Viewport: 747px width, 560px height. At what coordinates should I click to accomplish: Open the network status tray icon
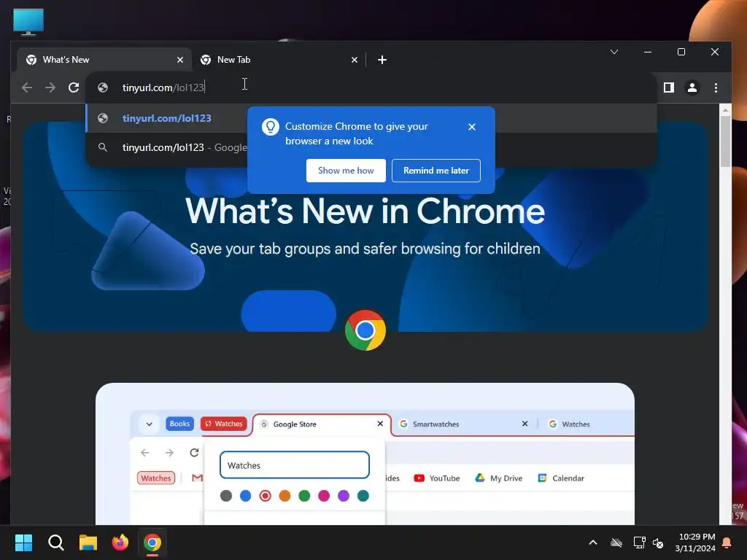tap(639, 542)
